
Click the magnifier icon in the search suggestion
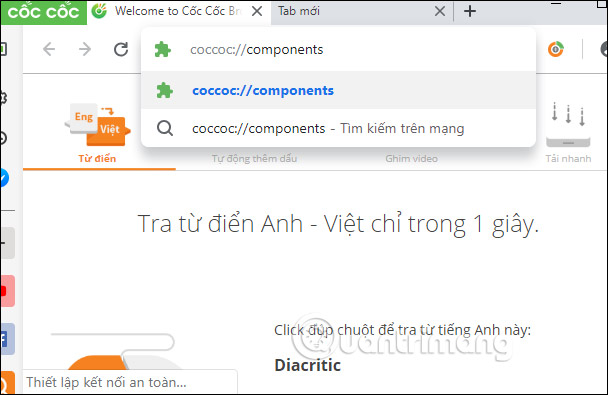[165, 128]
